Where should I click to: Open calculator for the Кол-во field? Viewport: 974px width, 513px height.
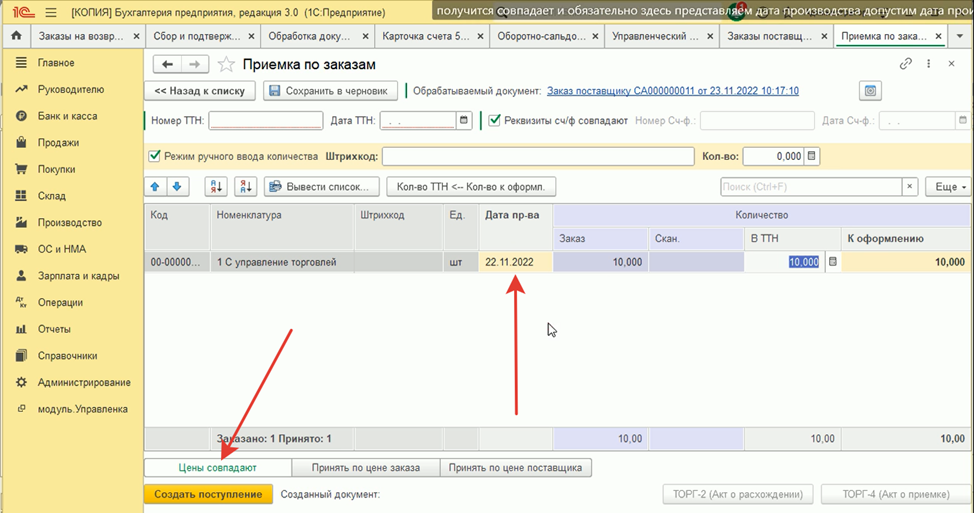click(811, 157)
